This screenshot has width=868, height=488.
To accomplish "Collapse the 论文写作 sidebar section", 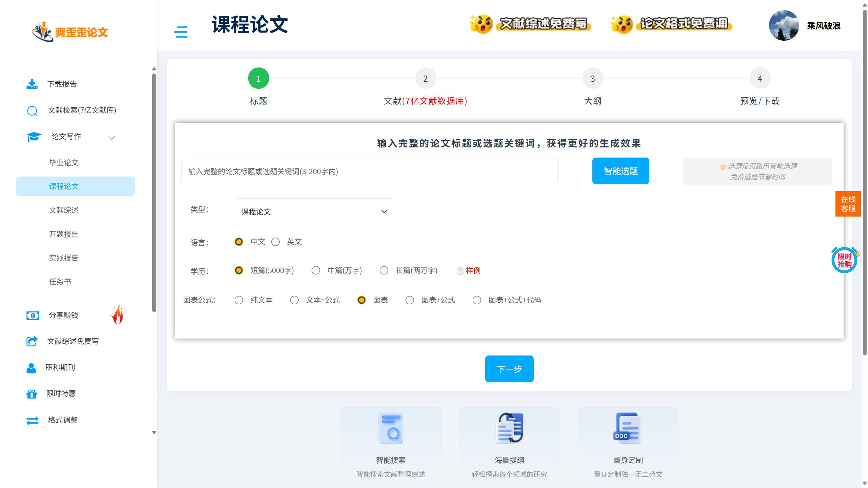I will pos(111,137).
